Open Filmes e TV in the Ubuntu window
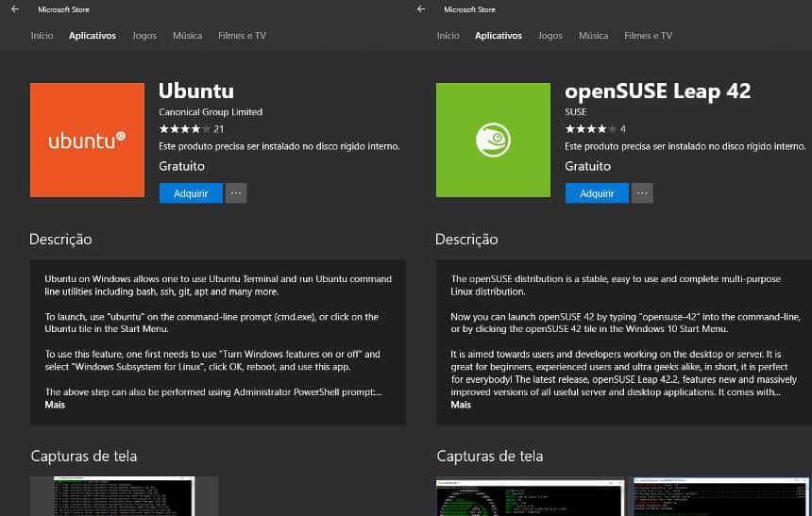 [242, 36]
